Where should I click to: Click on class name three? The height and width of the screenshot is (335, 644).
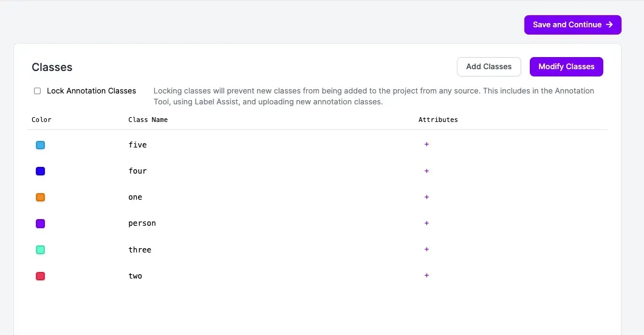140,249
